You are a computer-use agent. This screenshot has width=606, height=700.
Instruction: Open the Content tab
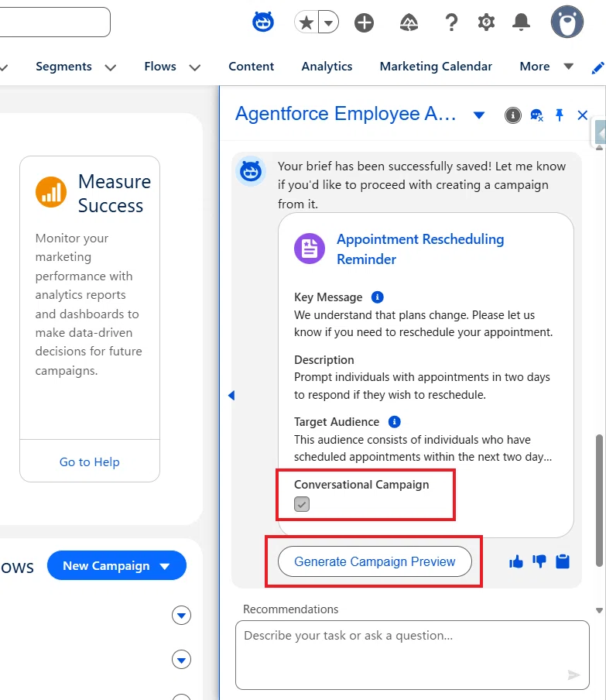click(x=252, y=67)
